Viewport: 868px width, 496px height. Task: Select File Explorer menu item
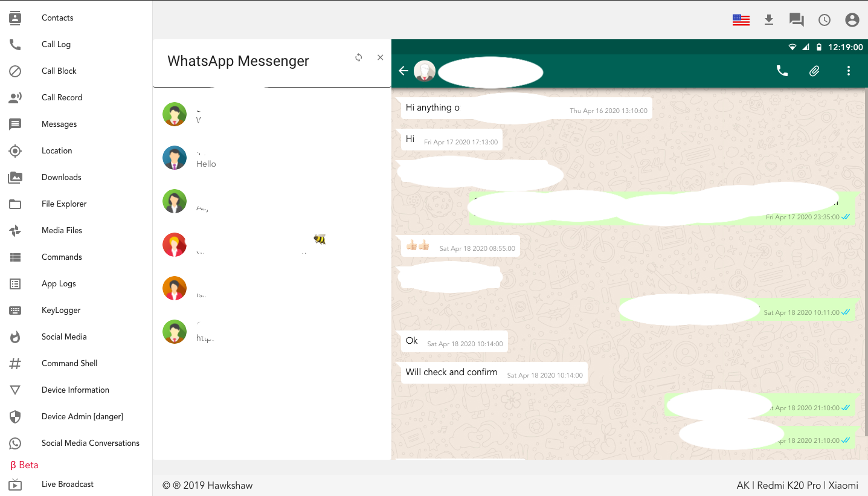pyautogui.click(x=64, y=204)
